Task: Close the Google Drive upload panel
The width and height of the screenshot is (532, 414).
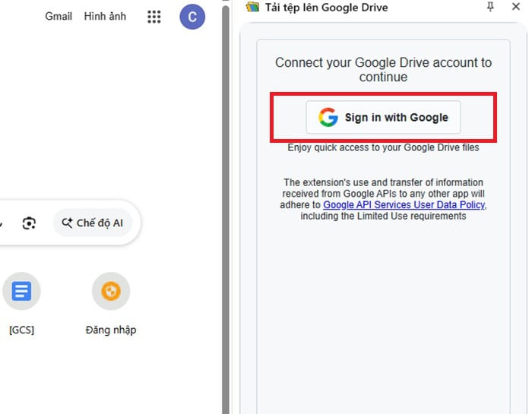Action: pos(516,6)
